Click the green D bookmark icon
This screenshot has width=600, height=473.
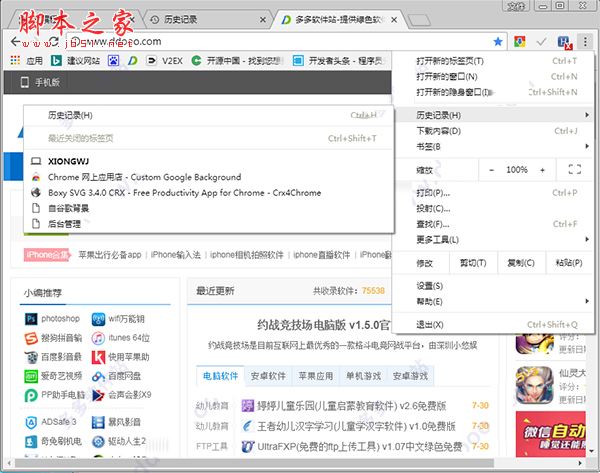[x=133, y=60]
